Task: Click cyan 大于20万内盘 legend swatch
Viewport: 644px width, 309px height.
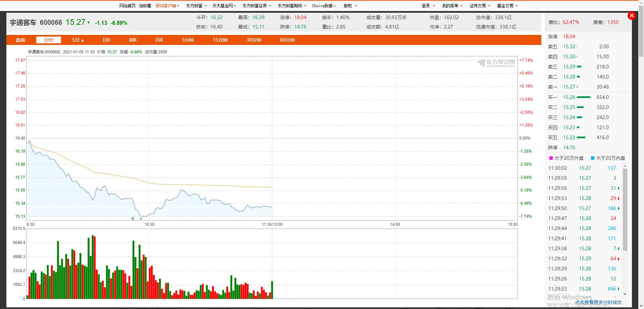Action: click(x=593, y=158)
